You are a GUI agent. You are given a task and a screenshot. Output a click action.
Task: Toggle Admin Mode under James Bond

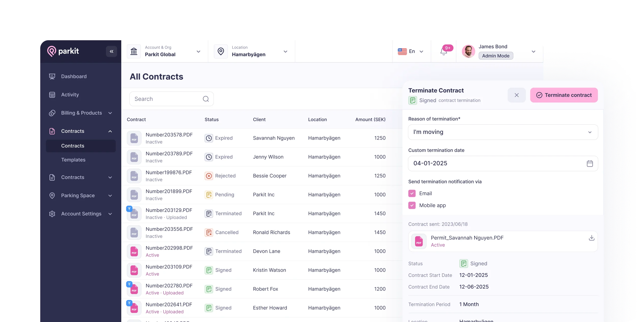[495, 56]
